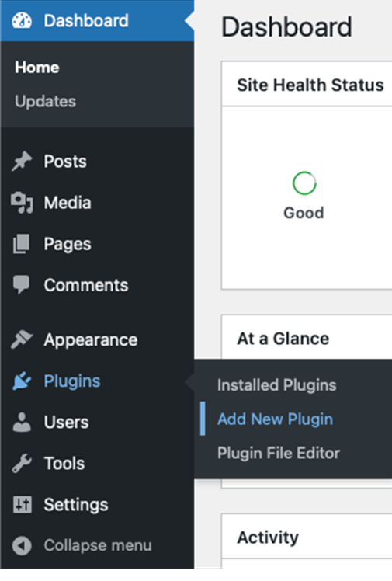Select Home under Dashboard
The image size is (392, 581).
[37, 68]
